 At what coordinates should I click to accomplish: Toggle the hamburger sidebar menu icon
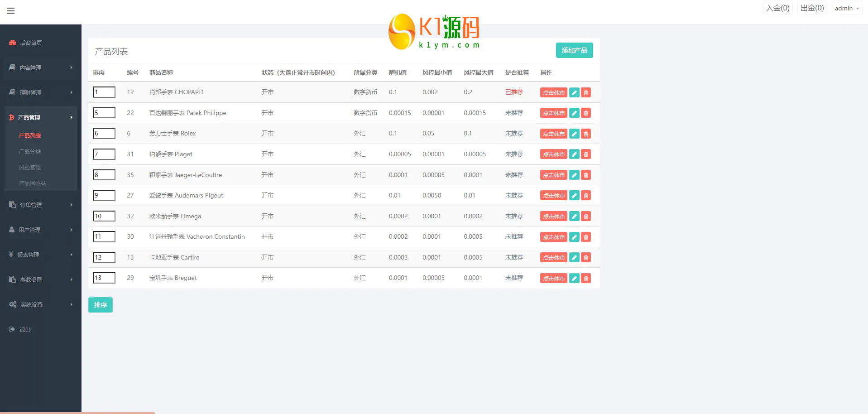point(11,11)
